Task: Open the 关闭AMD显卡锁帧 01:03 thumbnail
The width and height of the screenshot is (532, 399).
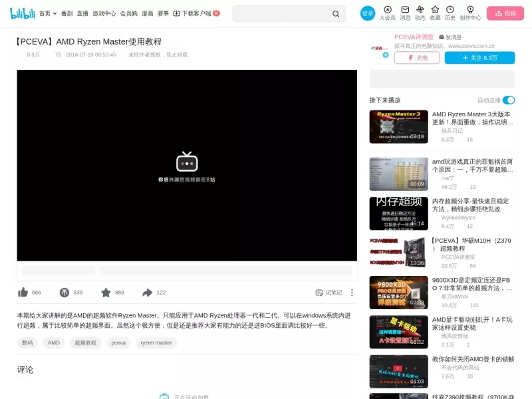Action: click(x=398, y=372)
